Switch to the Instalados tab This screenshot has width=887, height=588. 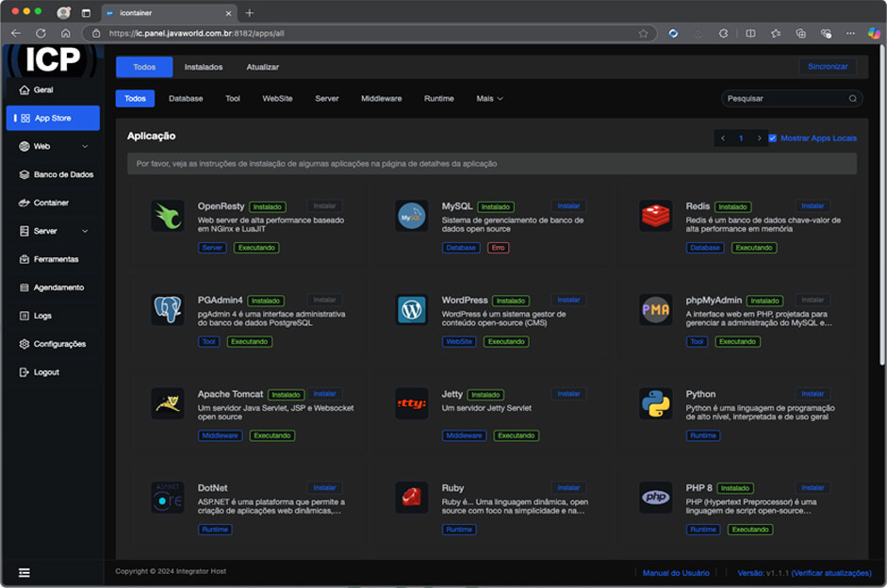204,67
